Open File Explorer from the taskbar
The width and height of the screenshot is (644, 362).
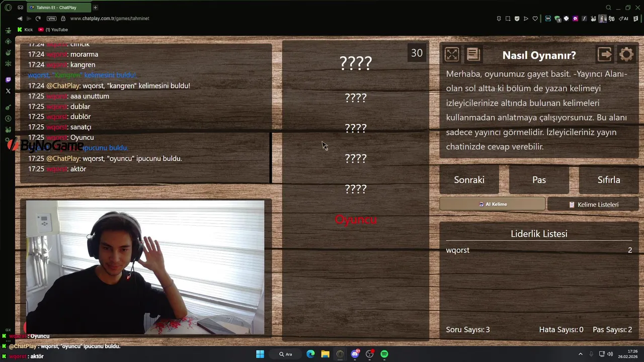click(x=325, y=354)
